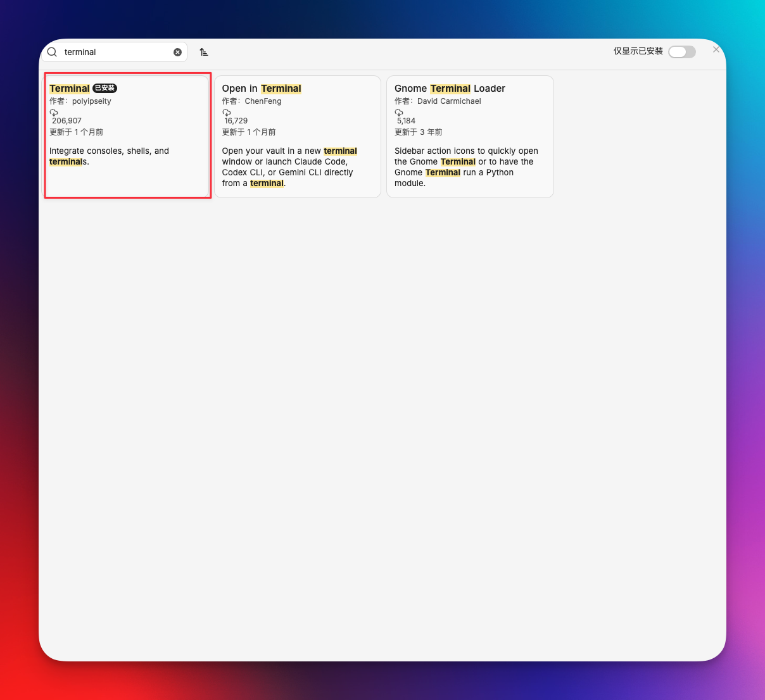
Task: Open the sort order options
Action: click(x=204, y=52)
